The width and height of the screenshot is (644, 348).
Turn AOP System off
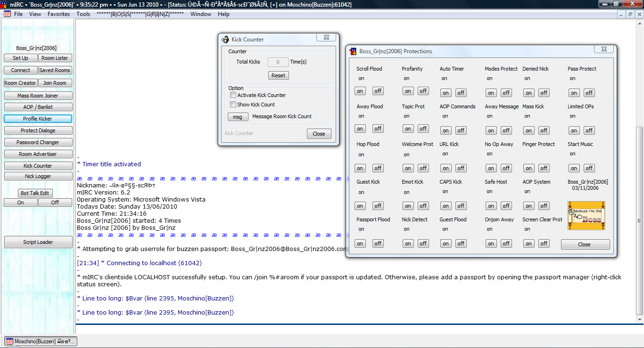coord(544,206)
